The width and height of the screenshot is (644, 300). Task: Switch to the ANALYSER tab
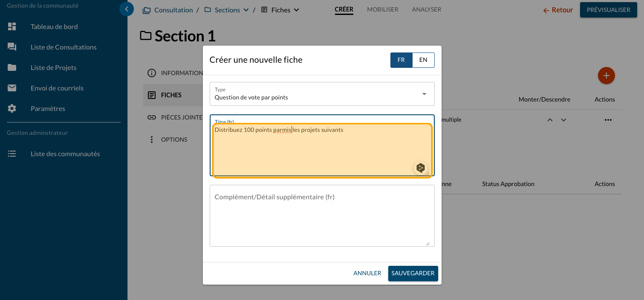[x=426, y=9]
